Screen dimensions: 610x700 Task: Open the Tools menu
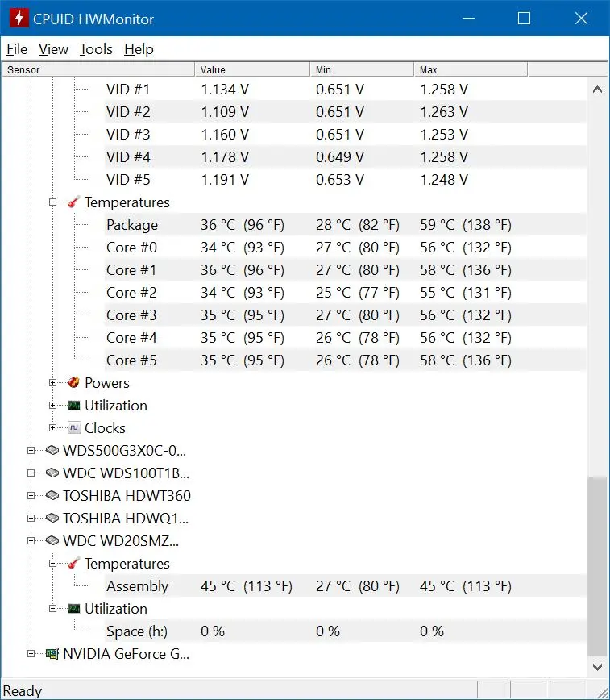pyautogui.click(x=96, y=49)
